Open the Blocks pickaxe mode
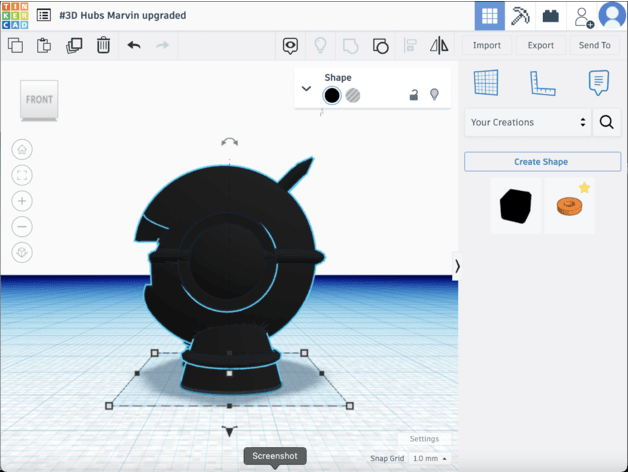 coord(520,16)
